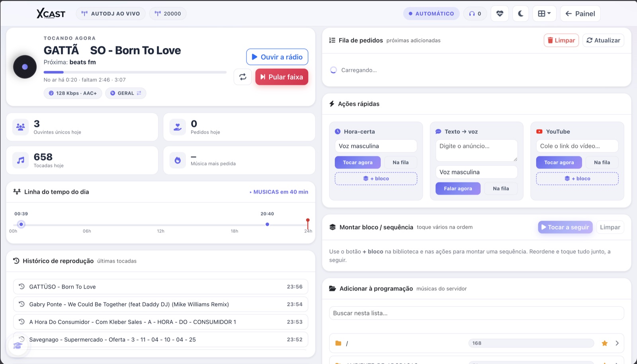Toggle favorite star on root folder
637x364 pixels.
point(604,343)
